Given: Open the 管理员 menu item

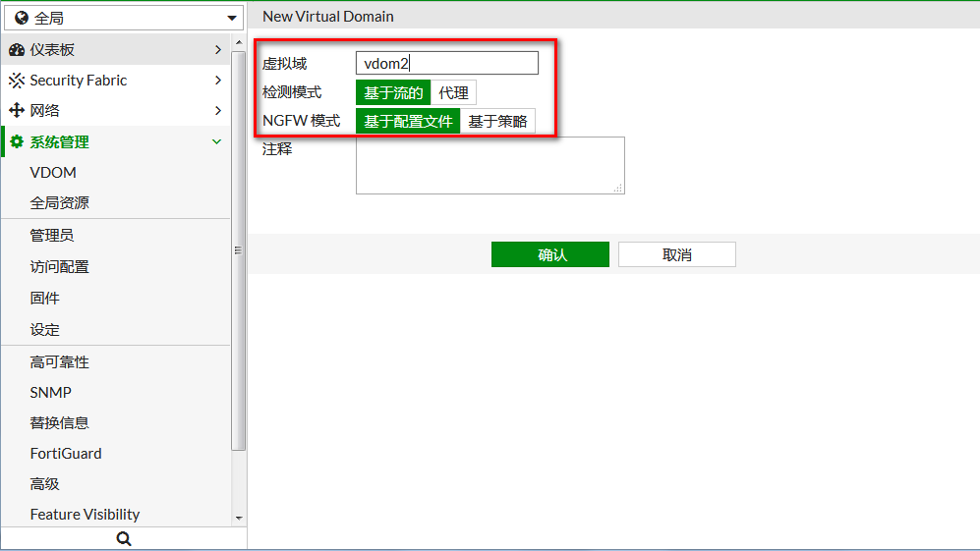Looking at the screenshot, I should [x=52, y=236].
